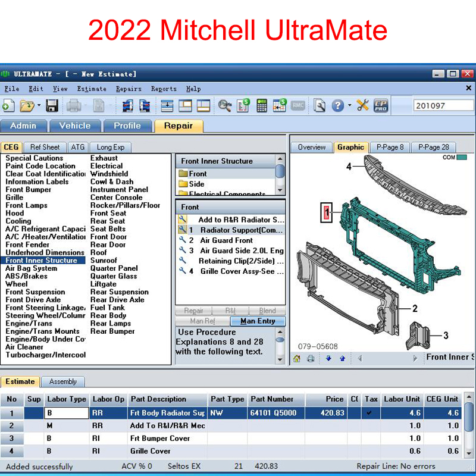The image size is (476, 476).
Task: Click the Save floppy disk icon
Action: pos(52,106)
